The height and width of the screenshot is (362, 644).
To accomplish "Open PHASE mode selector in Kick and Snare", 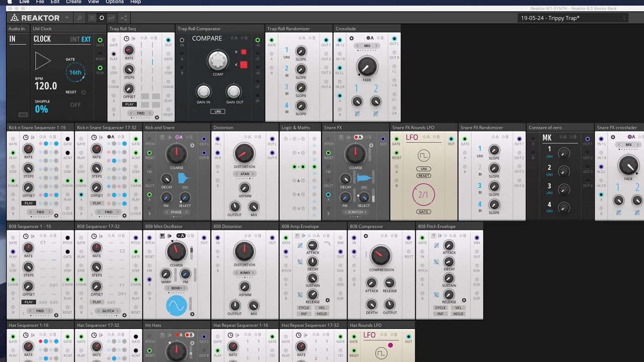I will tap(177, 212).
